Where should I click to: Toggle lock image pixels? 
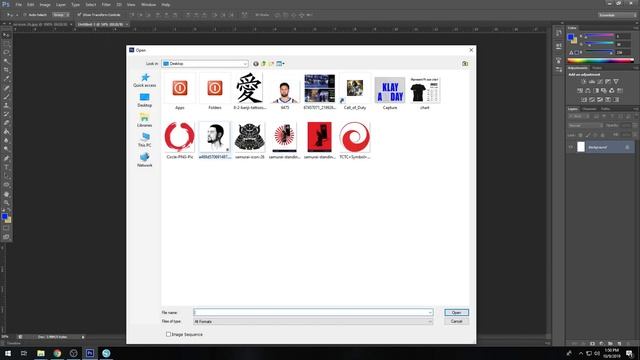click(x=588, y=135)
